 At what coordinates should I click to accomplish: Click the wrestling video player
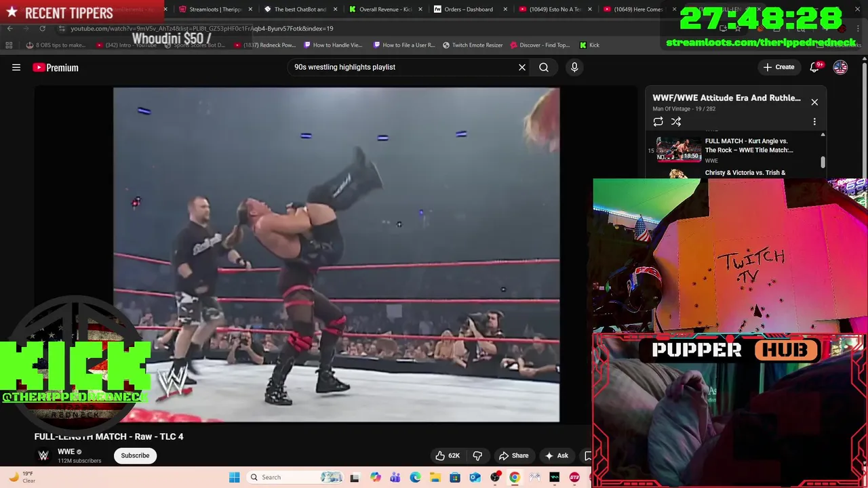[336, 255]
